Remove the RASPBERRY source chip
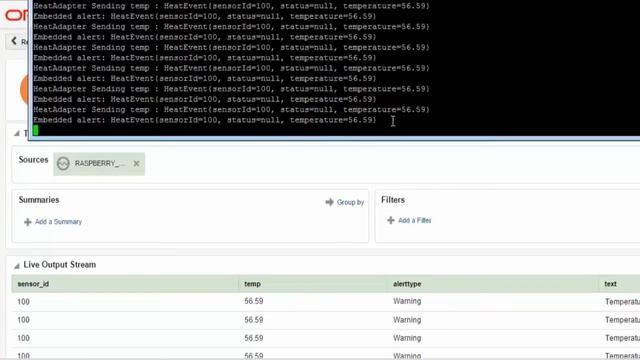Image resolution: width=640 pixels, height=360 pixels. [136, 163]
